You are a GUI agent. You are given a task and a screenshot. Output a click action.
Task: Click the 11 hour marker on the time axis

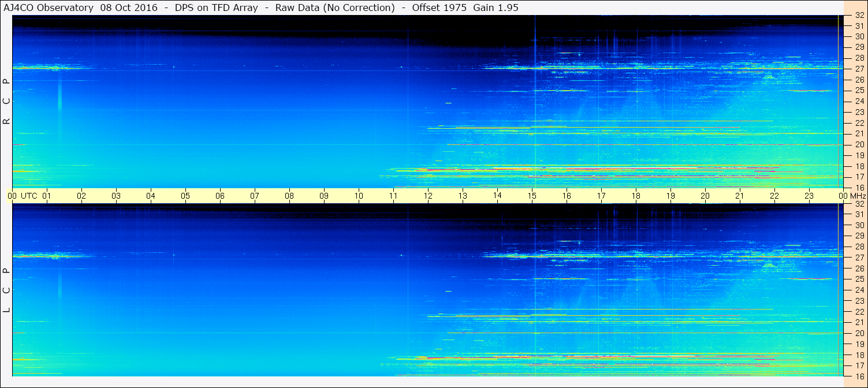click(x=393, y=196)
